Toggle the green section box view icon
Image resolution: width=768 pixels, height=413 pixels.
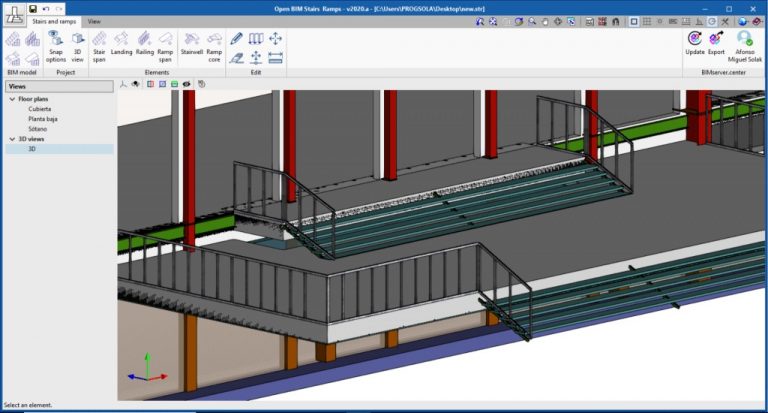174,84
